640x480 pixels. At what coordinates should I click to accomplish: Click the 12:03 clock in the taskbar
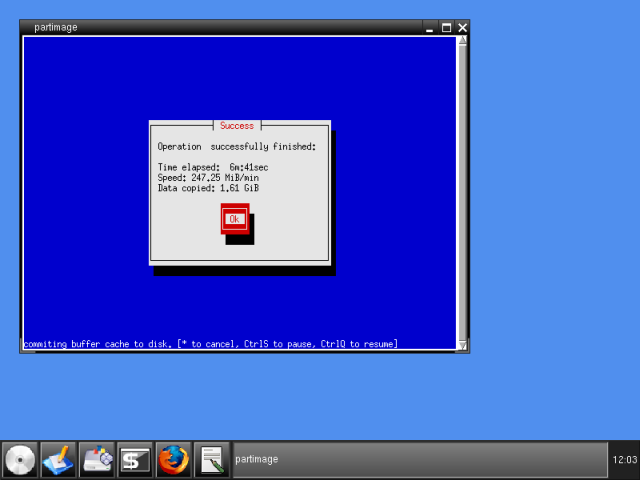coord(623,459)
